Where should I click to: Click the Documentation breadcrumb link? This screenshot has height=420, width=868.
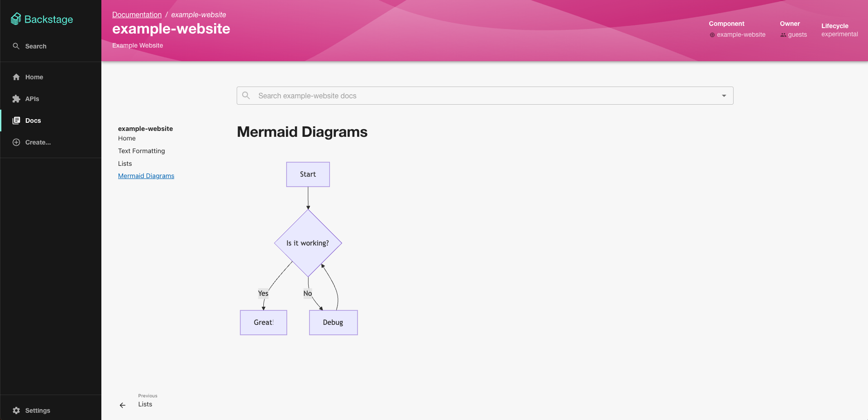(x=137, y=14)
